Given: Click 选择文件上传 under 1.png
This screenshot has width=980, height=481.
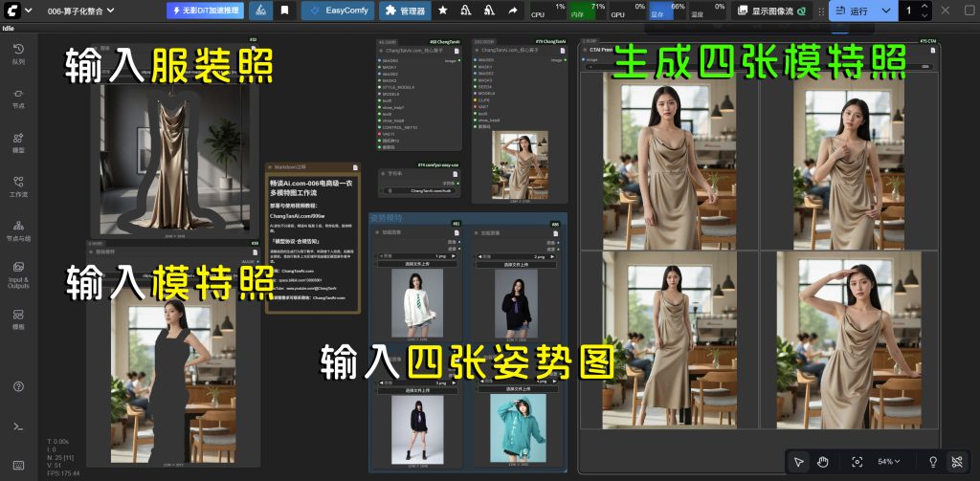Looking at the screenshot, I should 417,264.
